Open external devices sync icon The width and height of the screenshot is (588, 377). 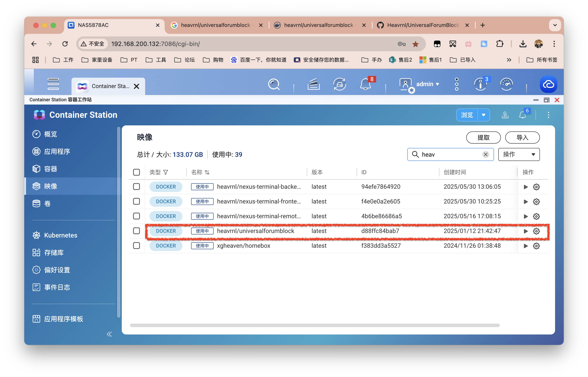(339, 84)
